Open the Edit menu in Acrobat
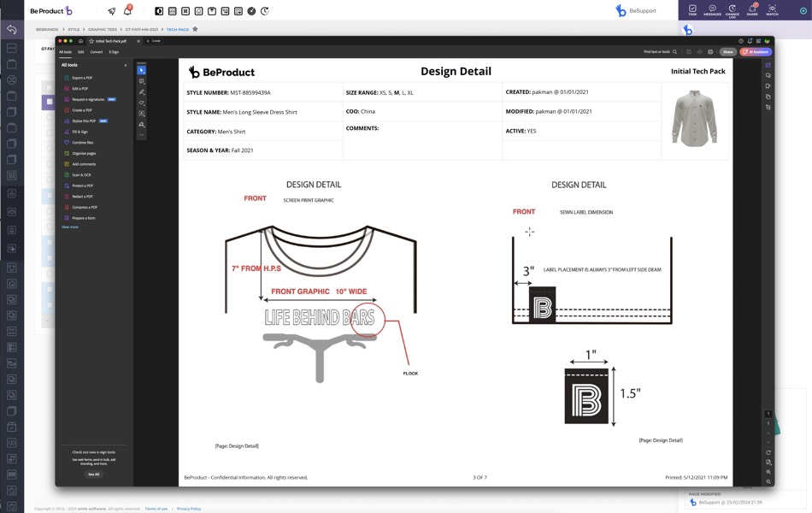This screenshot has width=812, height=513. 81,52
